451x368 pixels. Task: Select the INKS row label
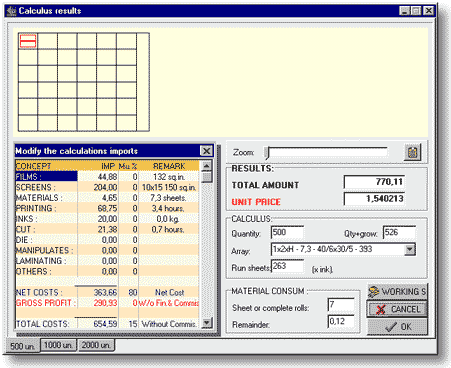point(26,219)
